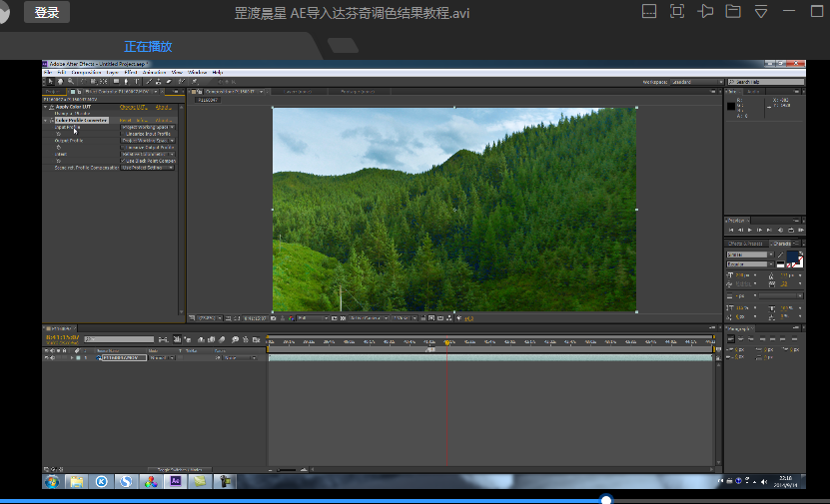Screen dimensions: 830x504
Task: Click the 登录 login button
Action: click(47, 12)
